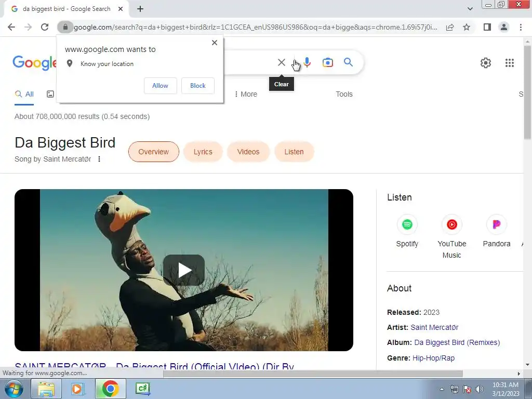Open the three-dot menu beside Saint Mercatør
Screen dimensions: 532x399
pos(99,159)
